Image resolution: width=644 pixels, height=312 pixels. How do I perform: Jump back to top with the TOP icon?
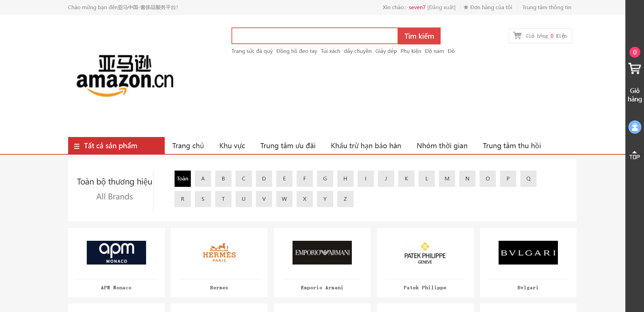pyautogui.click(x=635, y=155)
